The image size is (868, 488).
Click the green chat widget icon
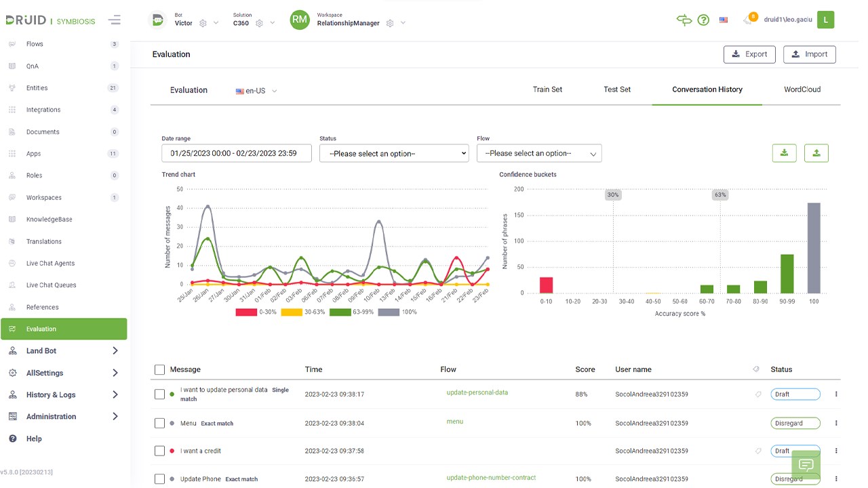pyautogui.click(x=806, y=464)
